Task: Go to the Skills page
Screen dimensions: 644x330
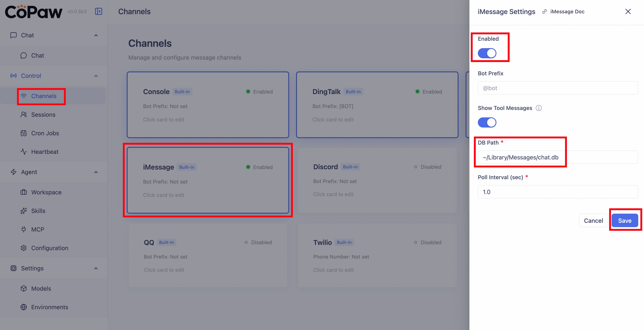Action: click(x=38, y=211)
